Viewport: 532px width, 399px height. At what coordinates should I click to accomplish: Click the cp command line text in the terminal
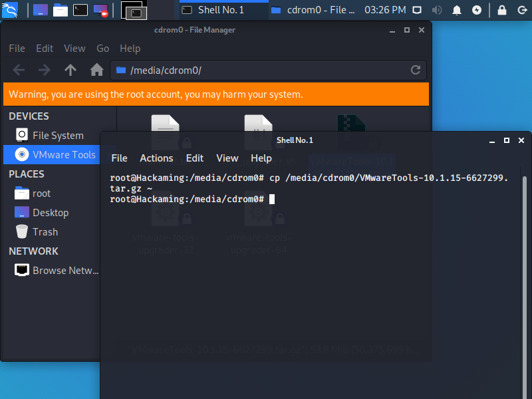coord(309,183)
